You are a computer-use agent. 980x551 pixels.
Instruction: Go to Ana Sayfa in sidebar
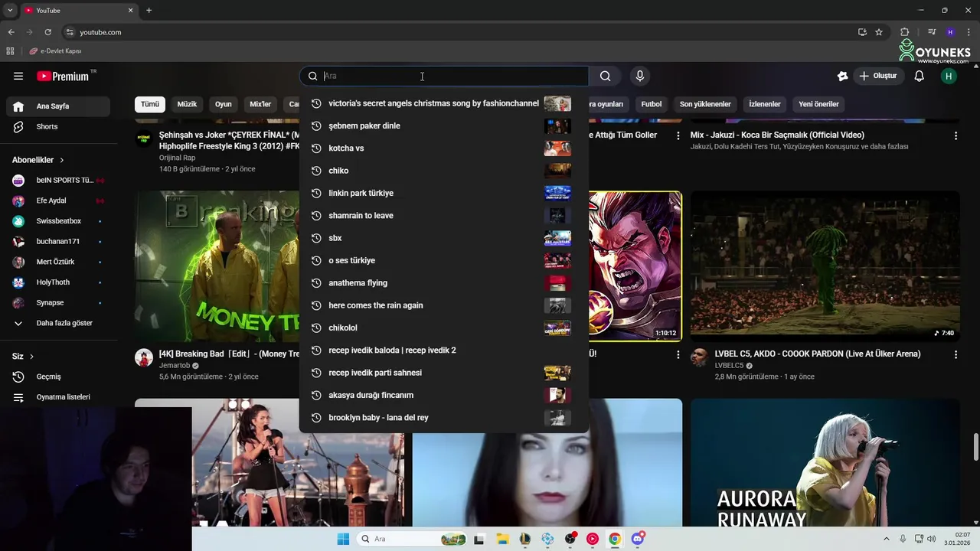coord(57,106)
